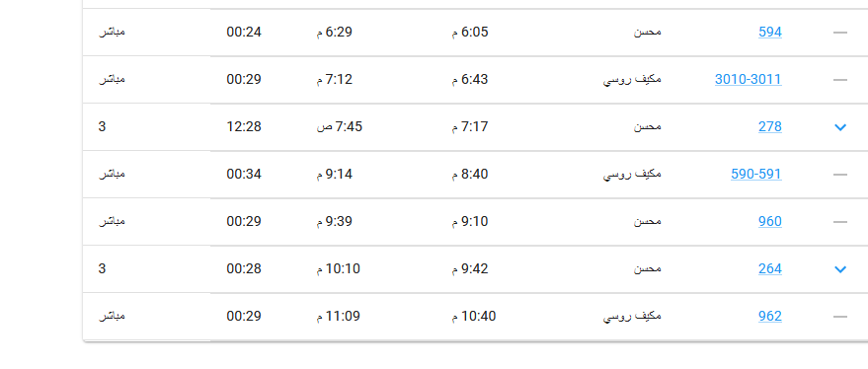Expand stops for train 264
The width and height of the screenshot is (868, 369).
tap(839, 269)
